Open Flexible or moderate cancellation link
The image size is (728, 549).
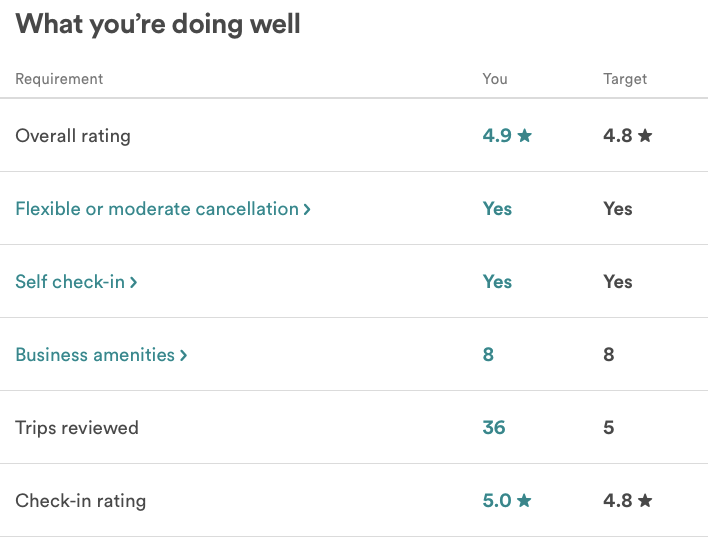click(x=157, y=209)
